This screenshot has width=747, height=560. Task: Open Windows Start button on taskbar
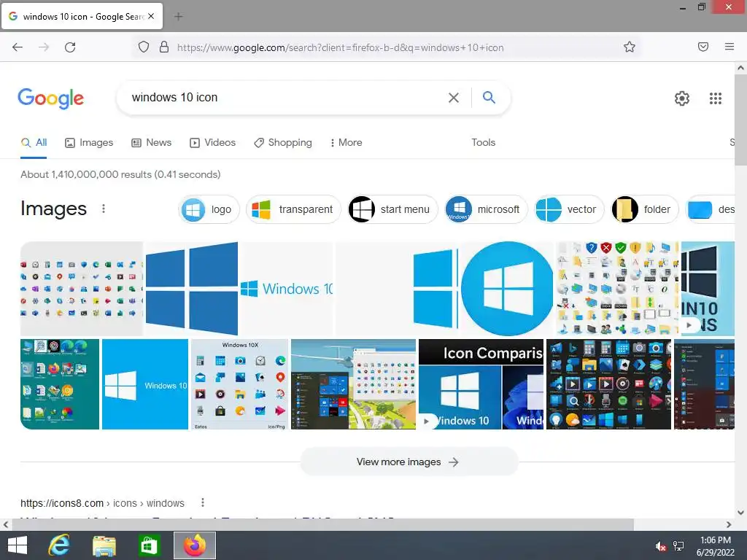[18, 545]
